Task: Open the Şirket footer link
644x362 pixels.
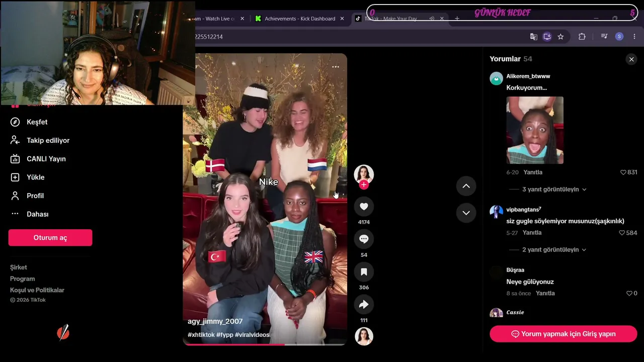Action: (19, 267)
